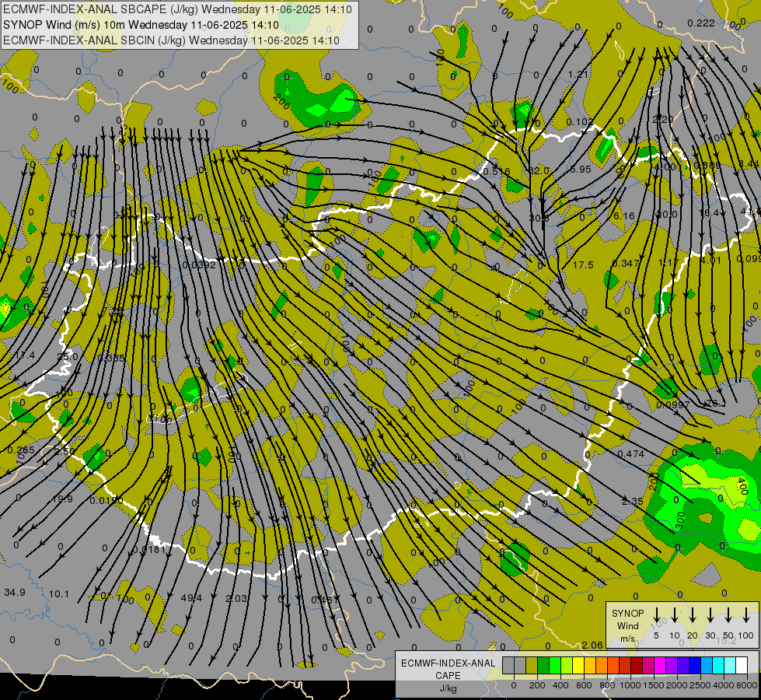Screen dimensions: 761x700
Task: Click the 2.06 value near the legend
Action: [x=592, y=645]
